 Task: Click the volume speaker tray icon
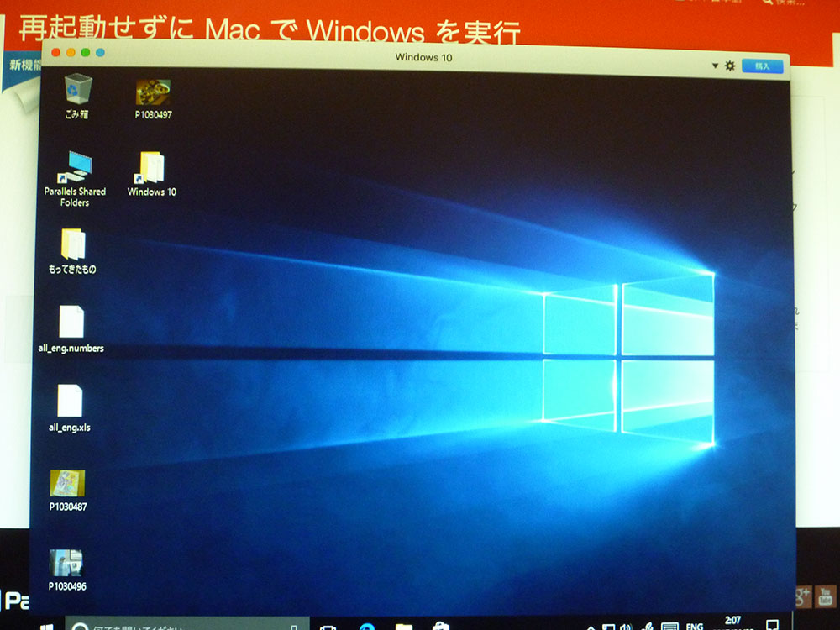pyautogui.click(x=625, y=627)
